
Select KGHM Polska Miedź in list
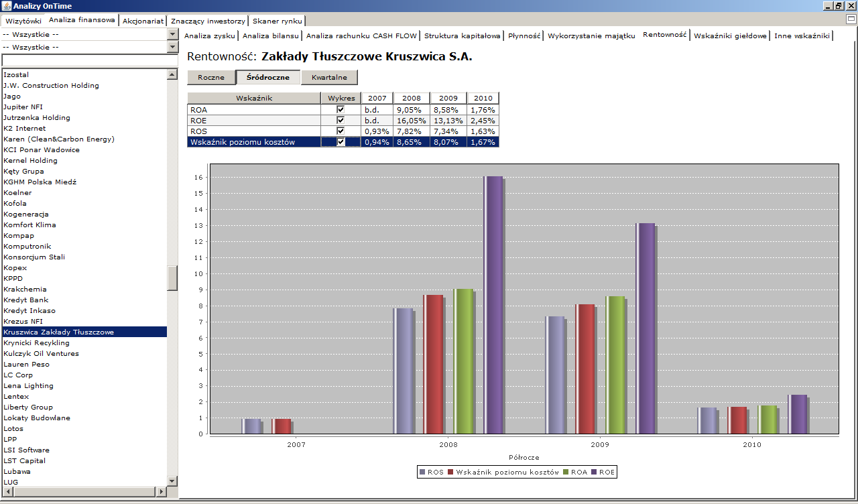(x=84, y=182)
